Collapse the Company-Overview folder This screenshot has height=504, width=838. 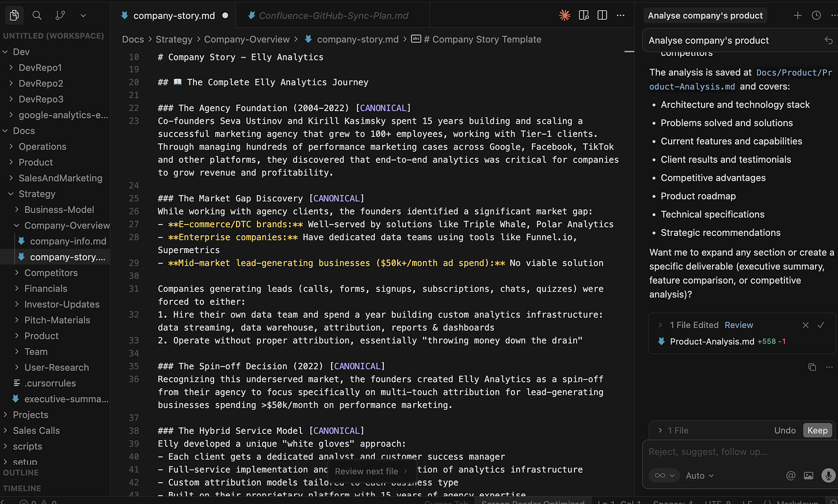(55, 226)
